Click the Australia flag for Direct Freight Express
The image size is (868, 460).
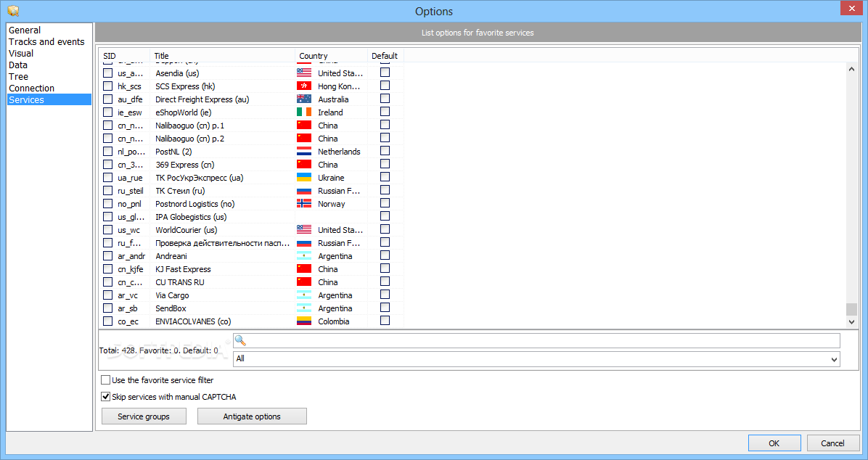(x=304, y=99)
